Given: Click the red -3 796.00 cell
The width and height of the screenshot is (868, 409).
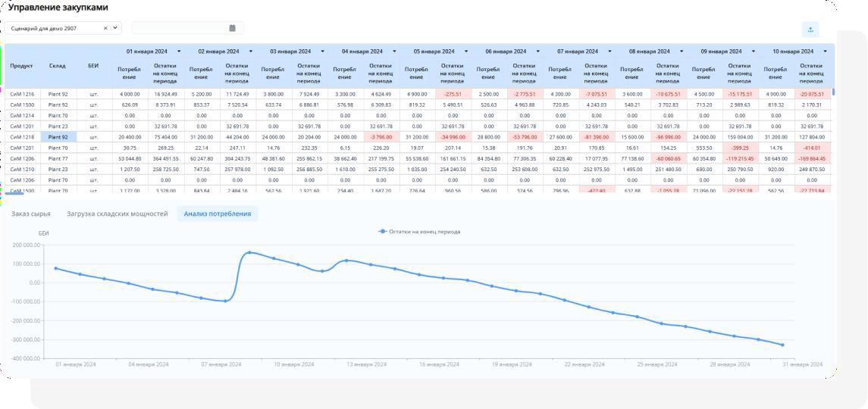Looking at the screenshot, I should coord(381,137).
